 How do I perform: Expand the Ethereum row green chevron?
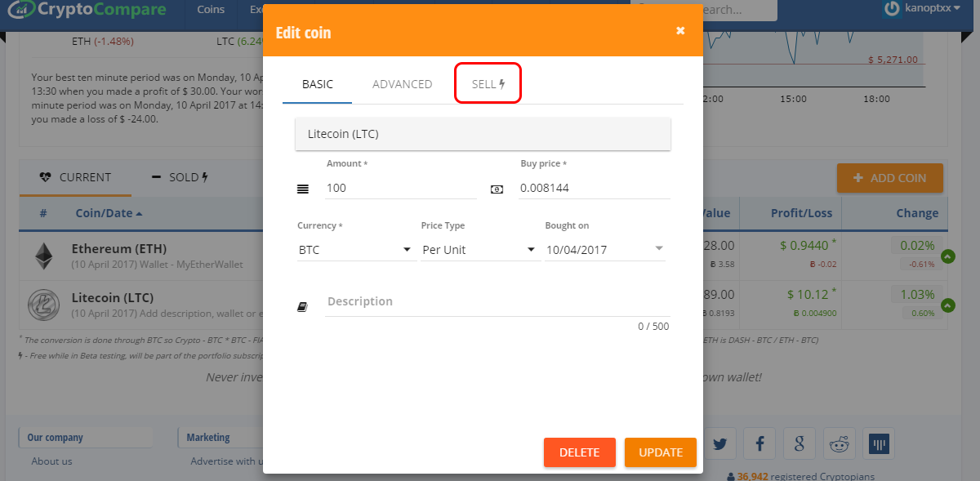point(947,256)
